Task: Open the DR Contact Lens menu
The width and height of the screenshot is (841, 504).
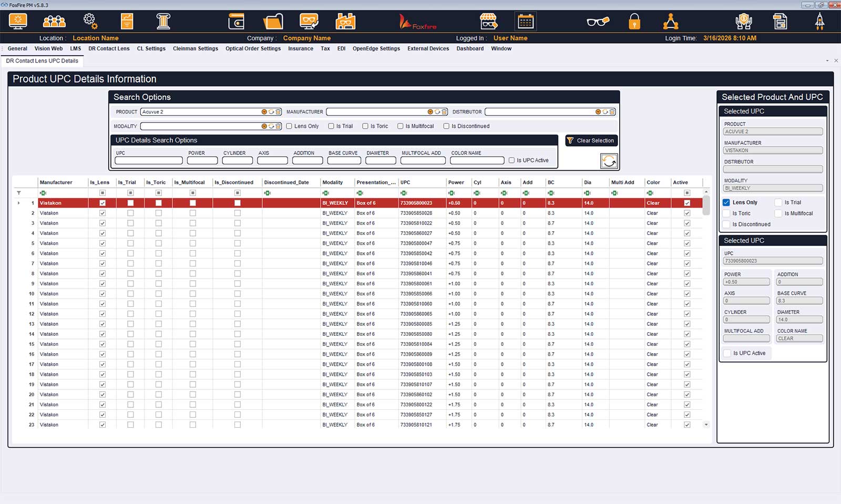Action: coord(109,48)
